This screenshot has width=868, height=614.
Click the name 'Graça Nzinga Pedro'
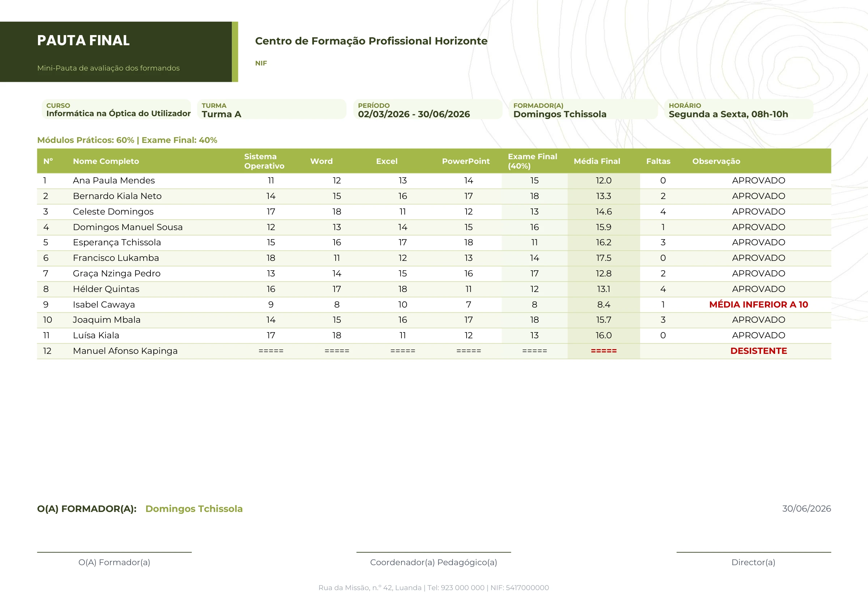point(116,274)
